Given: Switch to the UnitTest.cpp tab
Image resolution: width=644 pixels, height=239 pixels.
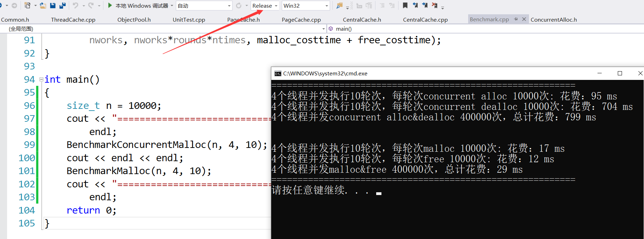Looking at the screenshot, I should pyautogui.click(x=189, y=20).
